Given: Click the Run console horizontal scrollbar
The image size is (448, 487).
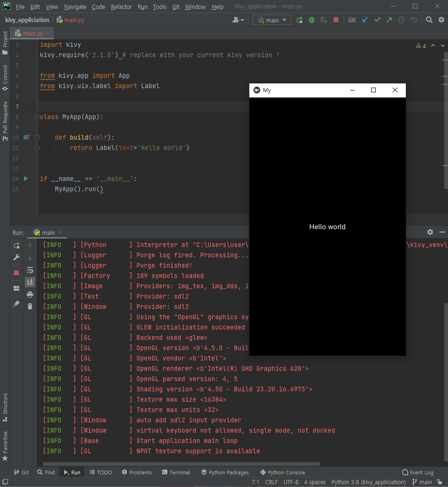Looking at the screenshot, I should click(181, 464).
